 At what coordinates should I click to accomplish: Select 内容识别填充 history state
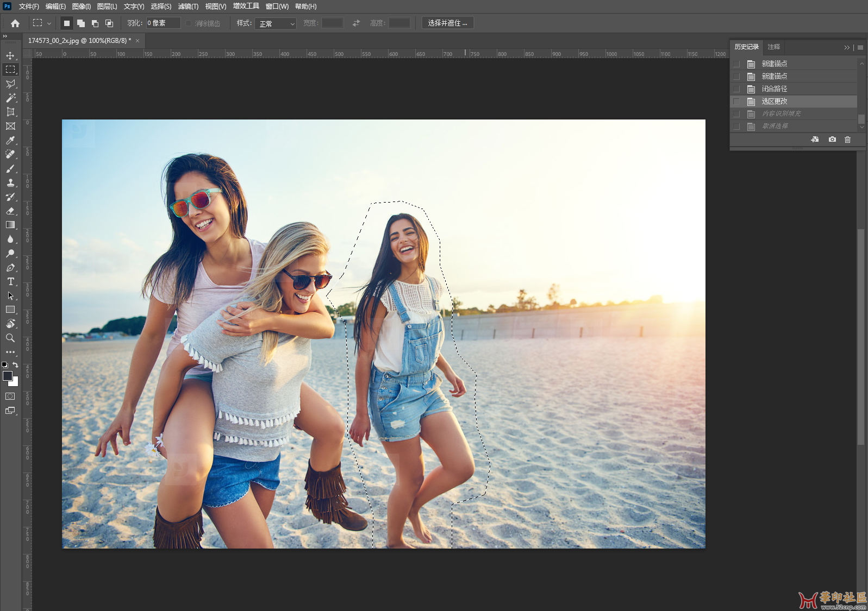click(794, 114)
